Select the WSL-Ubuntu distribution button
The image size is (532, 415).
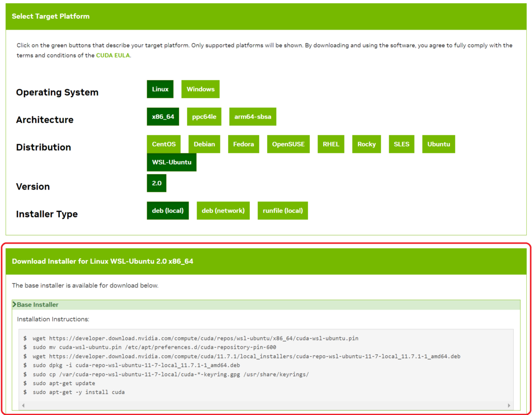coord(171,162)
